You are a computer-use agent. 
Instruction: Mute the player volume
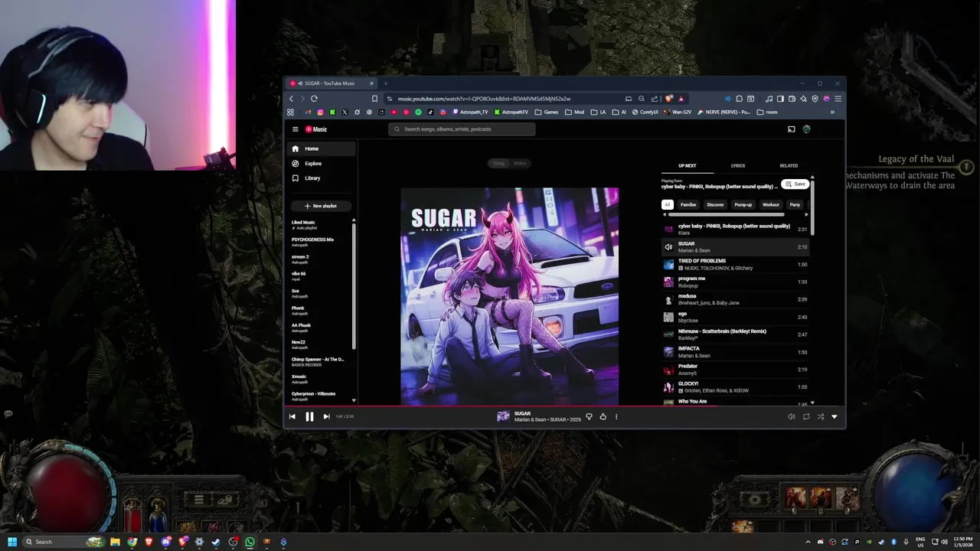(x=791, y=416)
